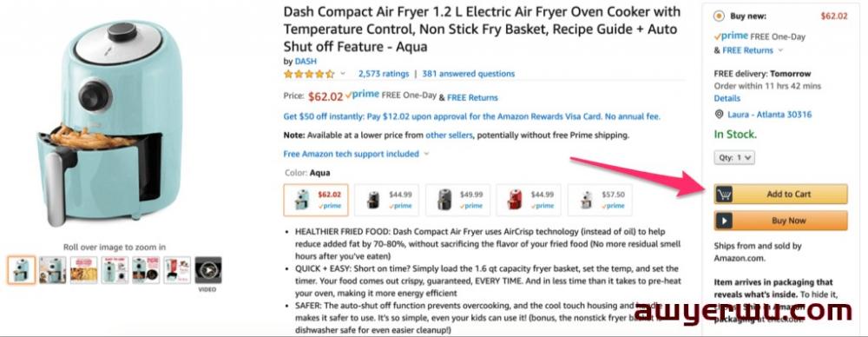Click the play icon on Buy Now button
The image size is (868, 337).
pos(724,221)
